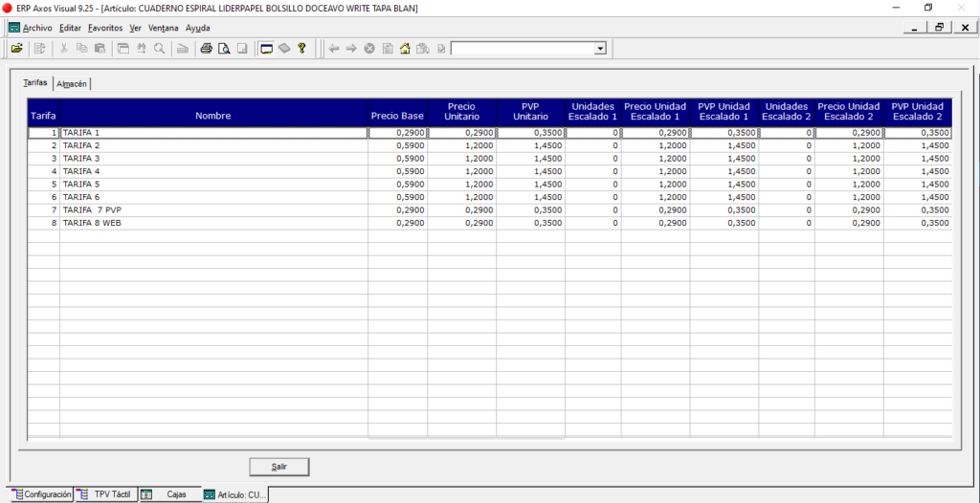Image resolution: width=980 pixels, height=503 pixels.
Task: Click the yellow help question mark icon
Action: point(301,48)
